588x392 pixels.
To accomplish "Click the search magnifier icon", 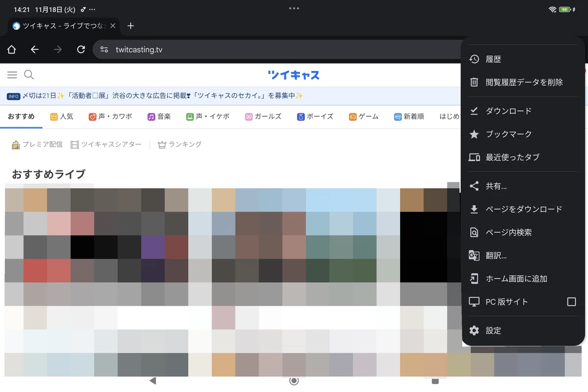I will pos(29,75).
